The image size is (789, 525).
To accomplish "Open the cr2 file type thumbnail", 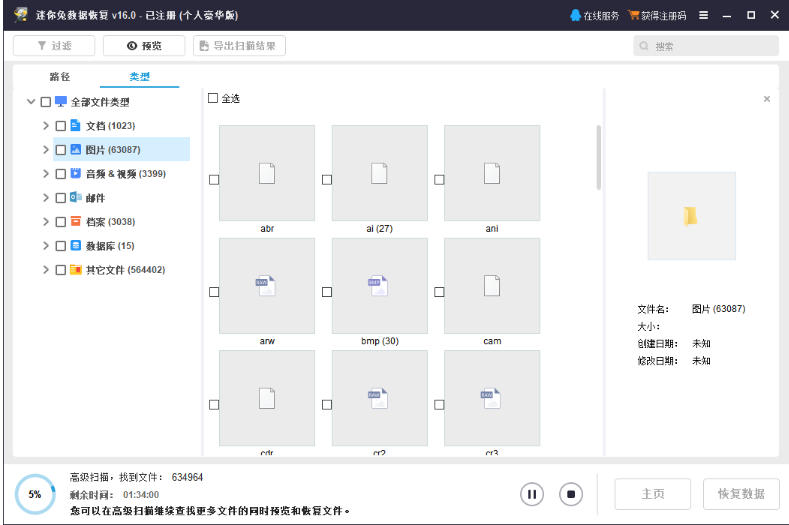I will point(379,398).
